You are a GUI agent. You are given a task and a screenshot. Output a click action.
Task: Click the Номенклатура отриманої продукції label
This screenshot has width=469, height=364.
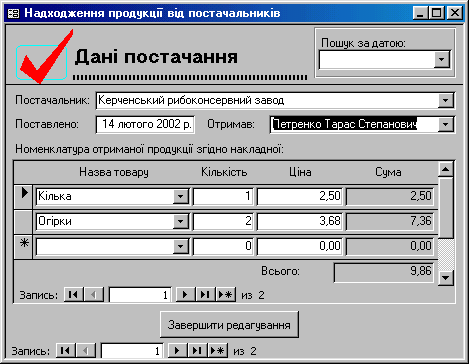pyautogui.click(x=149, y=149)
